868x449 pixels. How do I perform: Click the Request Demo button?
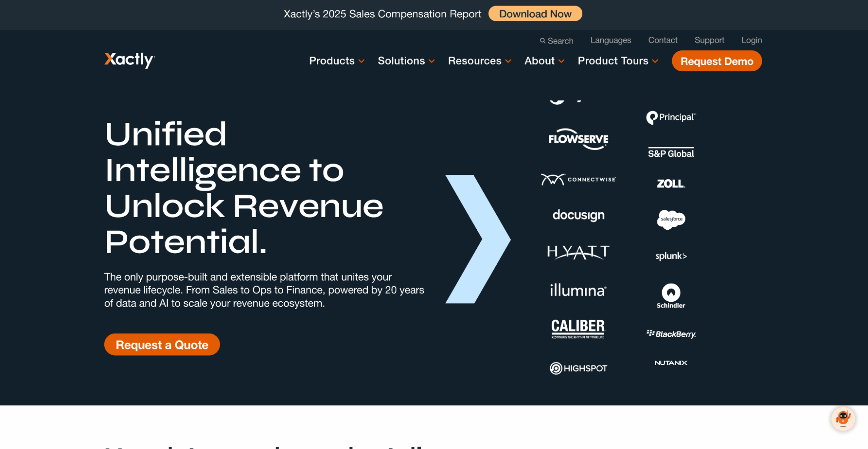pyautogui.click(x=716, y=61)
